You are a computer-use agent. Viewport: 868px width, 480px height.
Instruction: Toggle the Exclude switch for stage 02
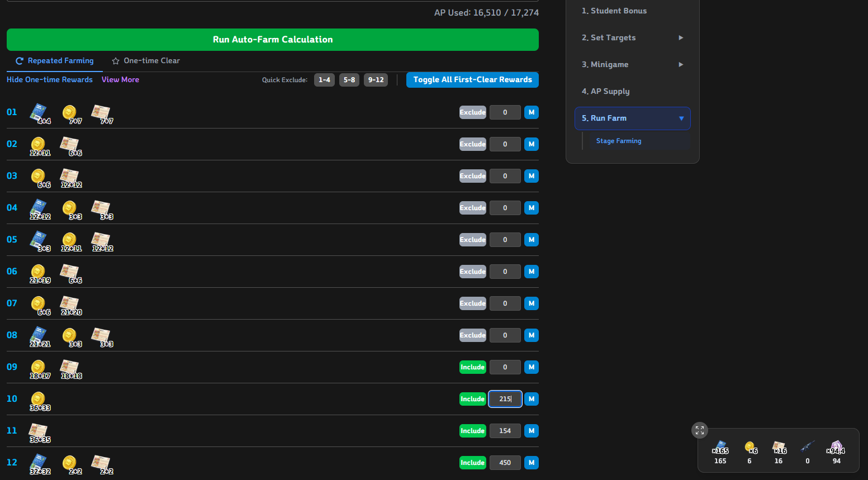click(473, 144)
